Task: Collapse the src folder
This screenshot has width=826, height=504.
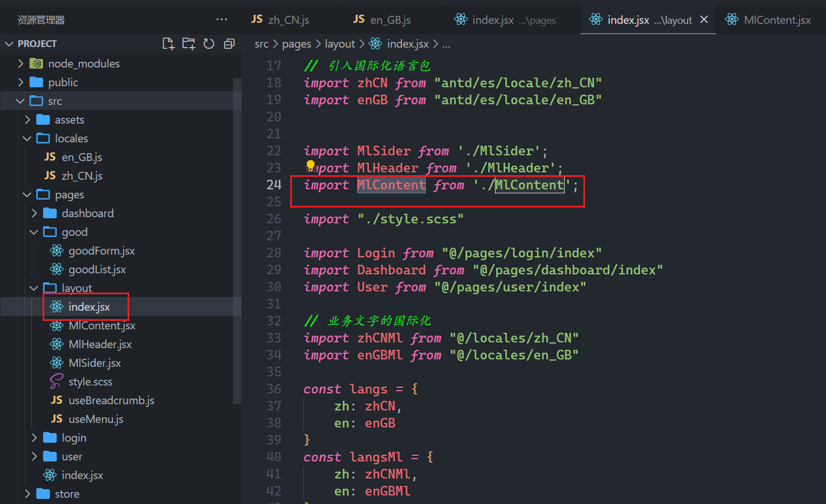Action: tap(21, 101)
